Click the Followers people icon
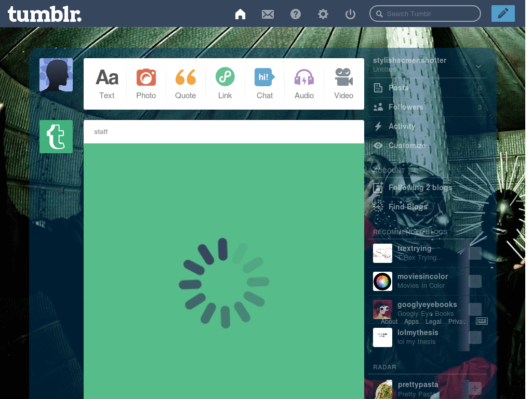 click(x=378, y=107)
